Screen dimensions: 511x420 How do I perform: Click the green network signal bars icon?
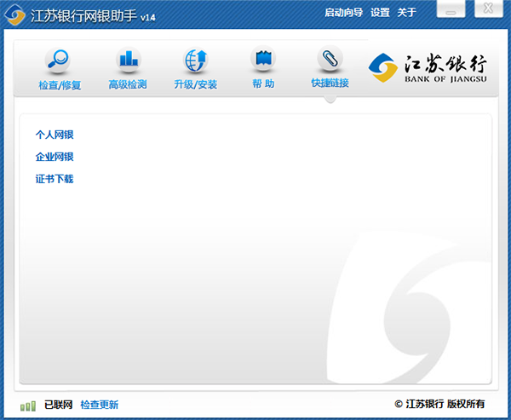tap(28, 406)
